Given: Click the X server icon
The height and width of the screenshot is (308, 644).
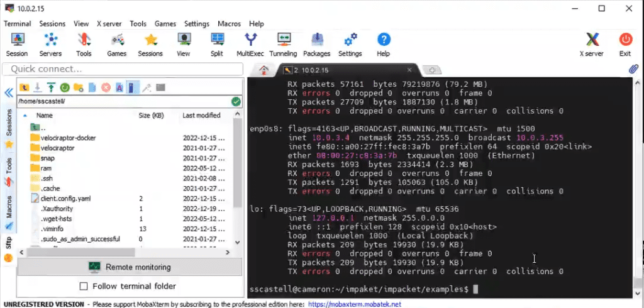Looking at the screenshot, I should pos(591,45).
